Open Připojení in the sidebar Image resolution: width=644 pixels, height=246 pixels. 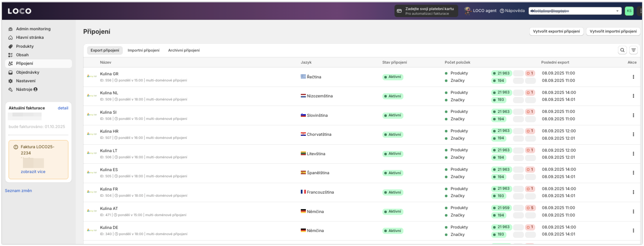38,64
